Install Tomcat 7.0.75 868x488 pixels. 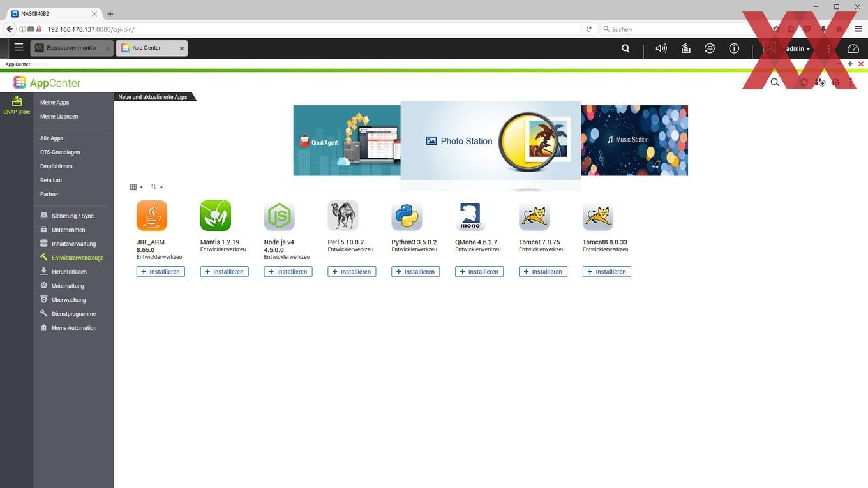click(543, 272)
